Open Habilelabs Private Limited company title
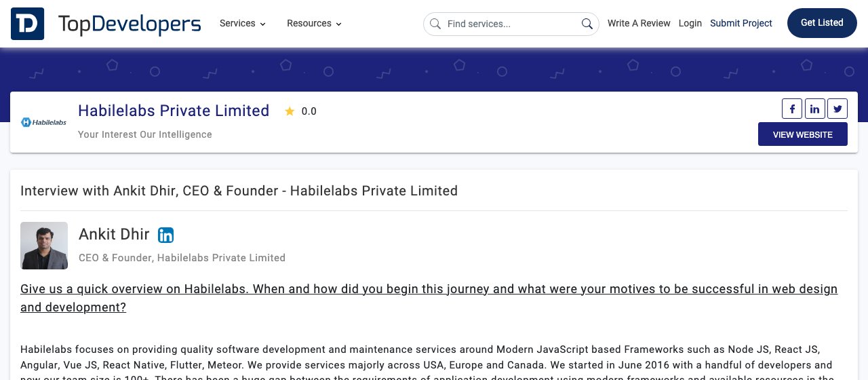This screenshot has width=868, height=380. coord(174,111)
